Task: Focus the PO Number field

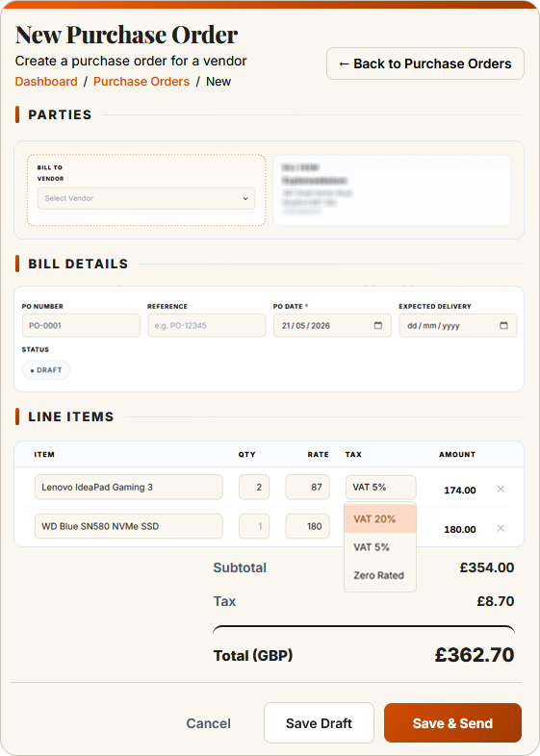Action: click(81, 325)
